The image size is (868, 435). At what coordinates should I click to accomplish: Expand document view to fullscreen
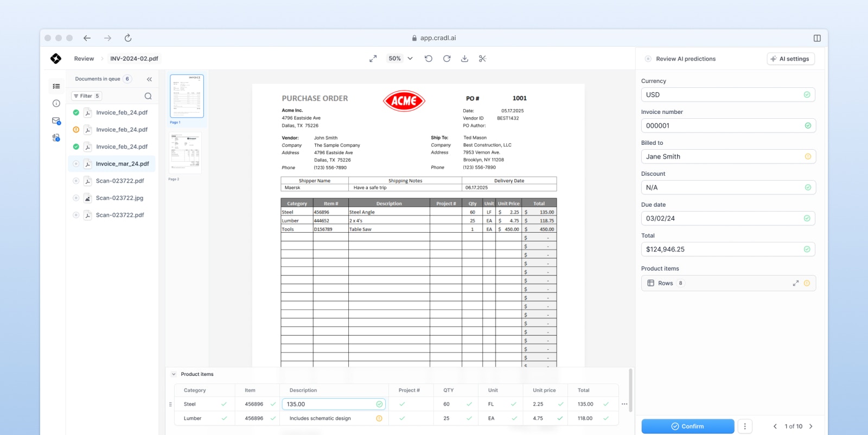(x=373, y=59)
